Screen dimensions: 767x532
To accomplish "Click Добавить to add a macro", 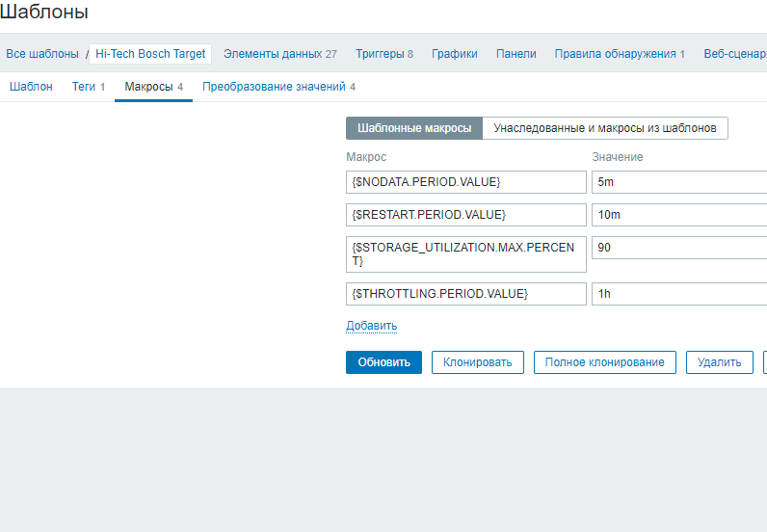I will (x=371, y=326).
